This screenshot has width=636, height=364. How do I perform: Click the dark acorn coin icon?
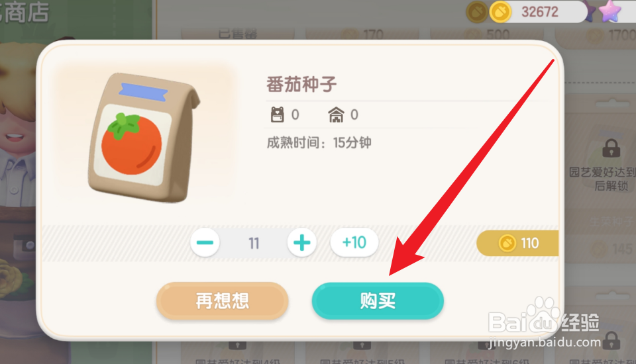coord(476,12)
